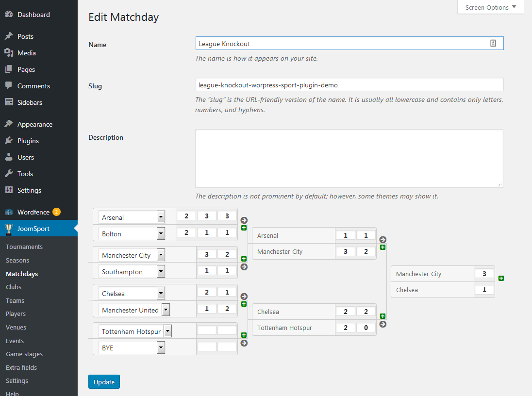The height and width of the screenshot is (396, 532).
Task: Click green plus for Manchester City vs Chelsea final
Action: tap(501, 278)
